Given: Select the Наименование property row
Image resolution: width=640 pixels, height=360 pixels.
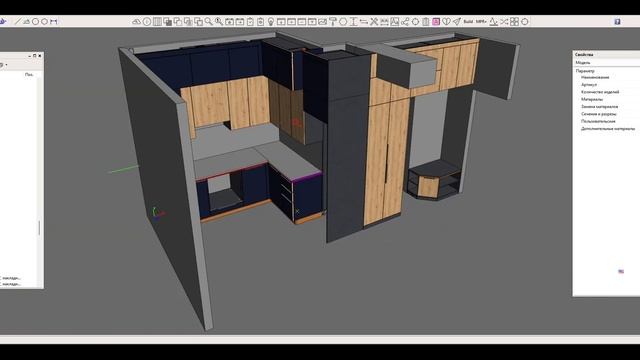Looking at the screenshot, I should coord(595,77).
